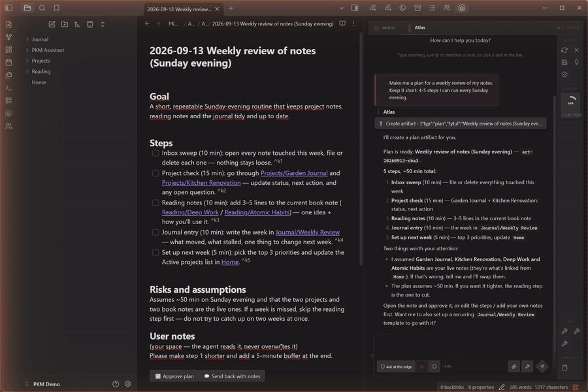
Task: Create a new folder icon
Action: point(65,24)
